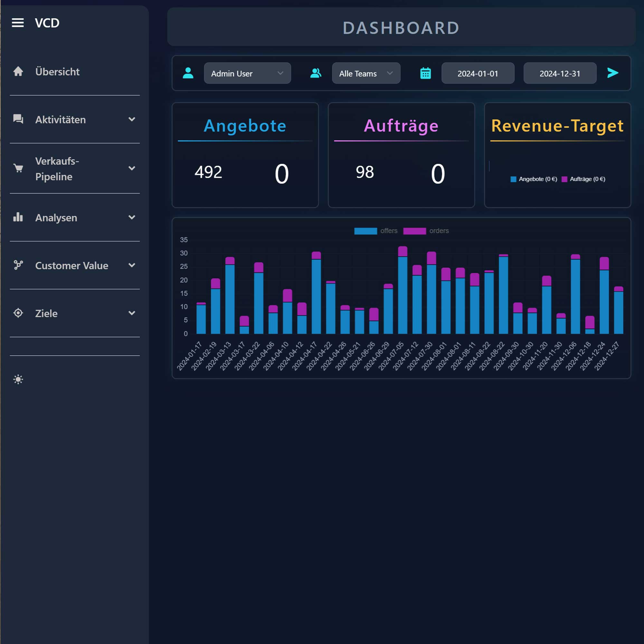Click the end date field 2024-12-31
Viewport: 644px width, 644px height.
560,73
